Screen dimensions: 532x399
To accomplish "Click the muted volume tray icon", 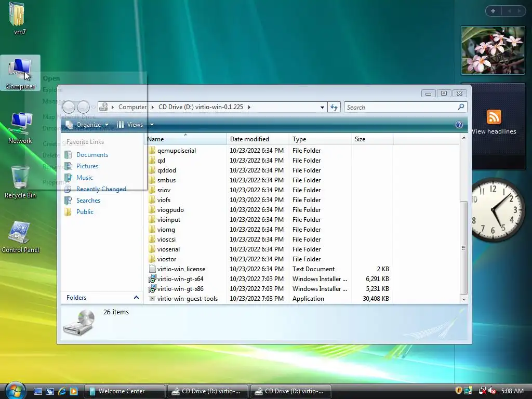I will click(492, 391).
